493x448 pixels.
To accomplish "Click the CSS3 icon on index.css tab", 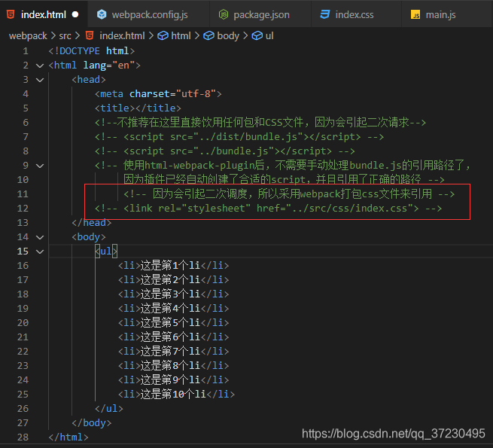I will tap(325, 14).
